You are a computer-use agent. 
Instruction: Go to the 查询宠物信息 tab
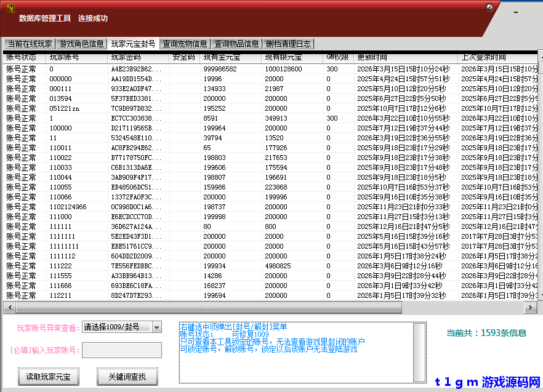point(185,44)
